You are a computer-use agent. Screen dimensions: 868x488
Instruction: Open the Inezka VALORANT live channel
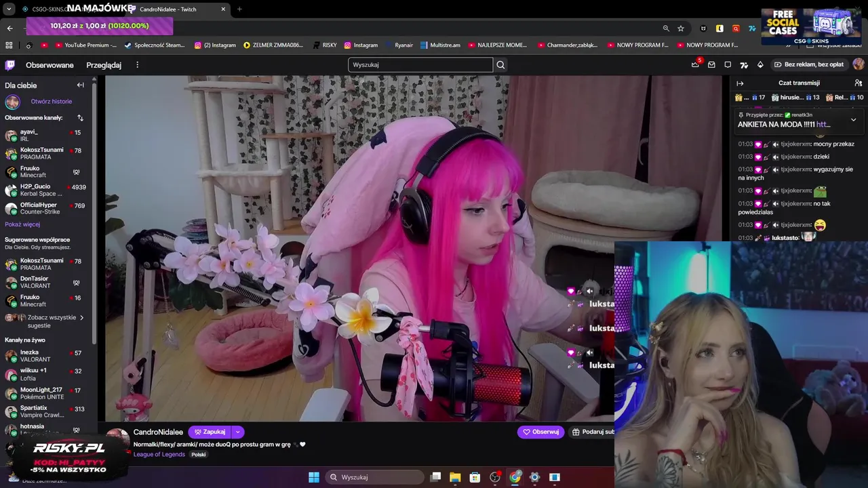pos(44,356)
